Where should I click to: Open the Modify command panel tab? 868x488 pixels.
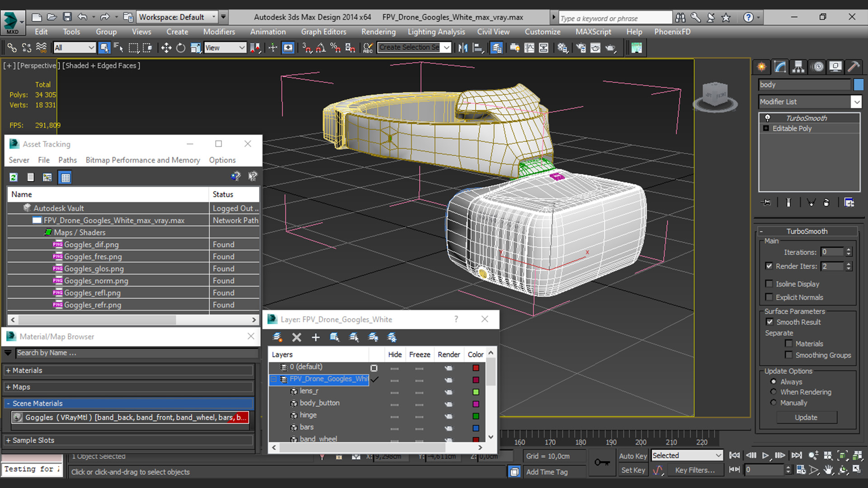(780, 67)
